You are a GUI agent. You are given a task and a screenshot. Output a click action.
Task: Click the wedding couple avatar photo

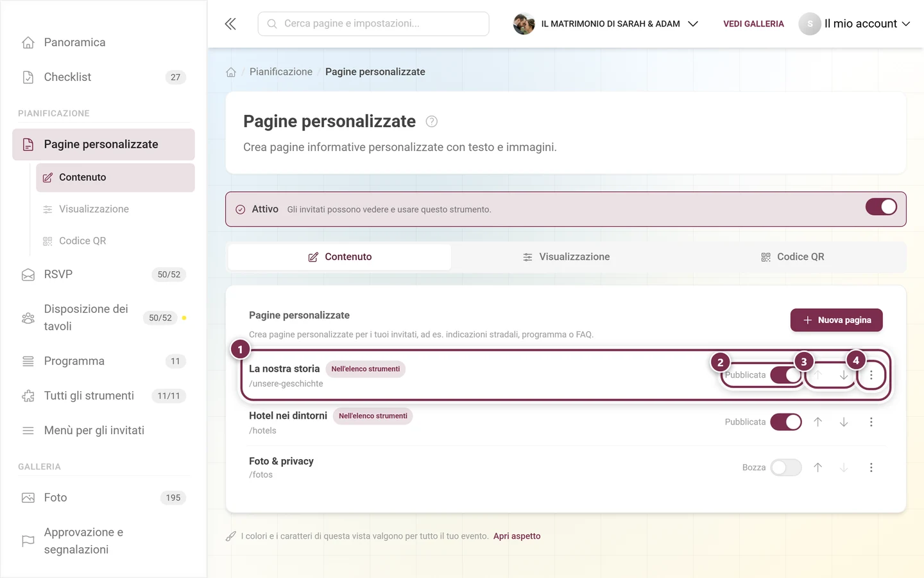coord(524,24)
